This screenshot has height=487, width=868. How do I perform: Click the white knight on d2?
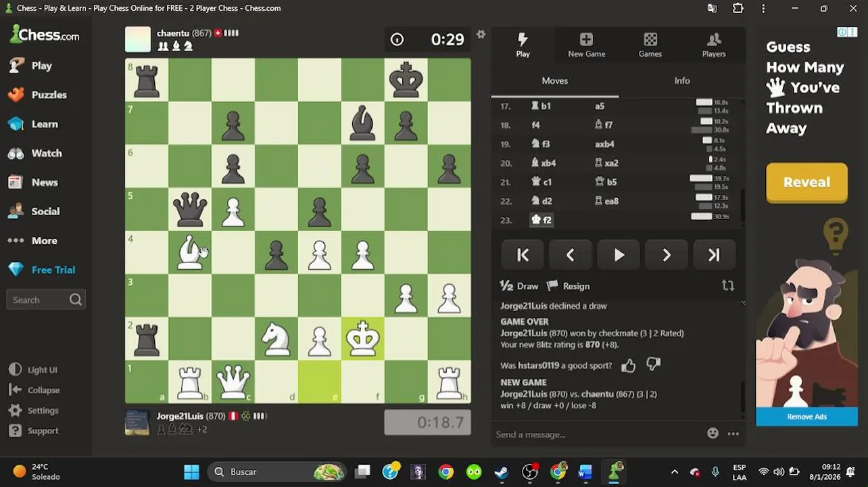pos(276,339)
